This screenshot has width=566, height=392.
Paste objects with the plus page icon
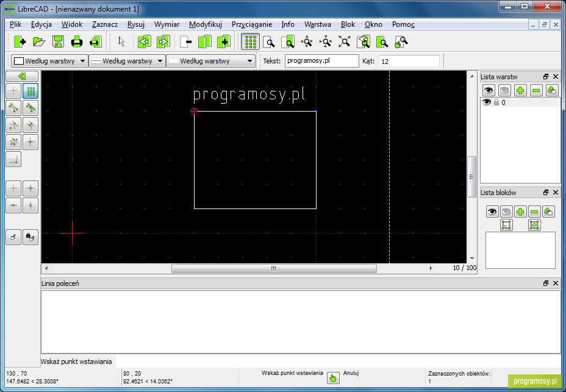224,42
